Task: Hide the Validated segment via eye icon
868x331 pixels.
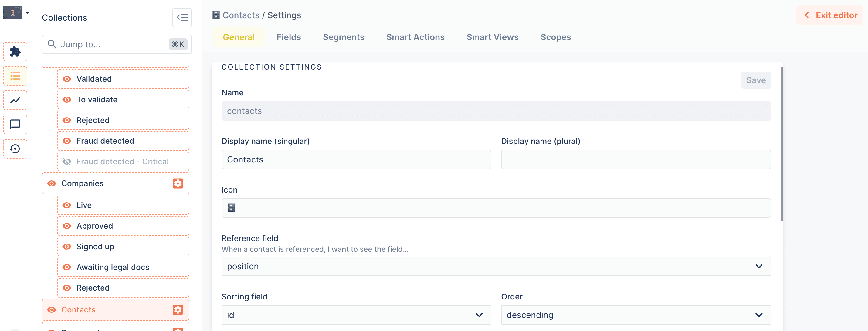Action: pos(67,79)
